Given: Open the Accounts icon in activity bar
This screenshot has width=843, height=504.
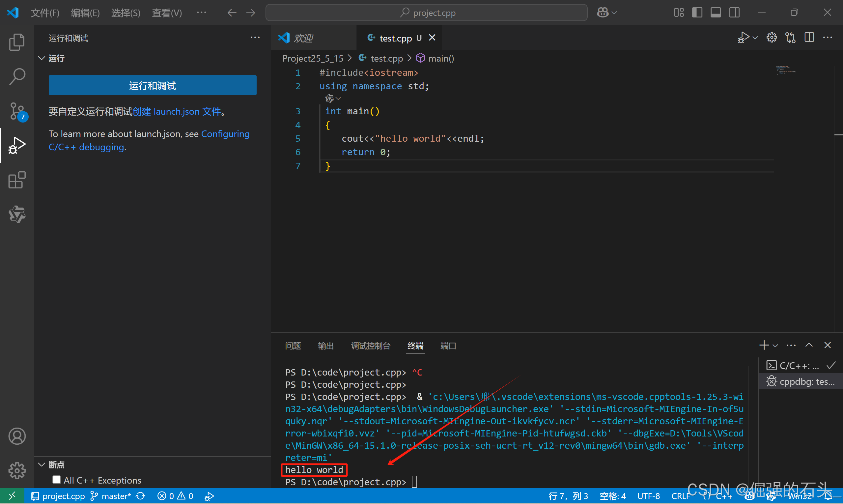Looking at the screenshot, I should (x=17, y=436).
